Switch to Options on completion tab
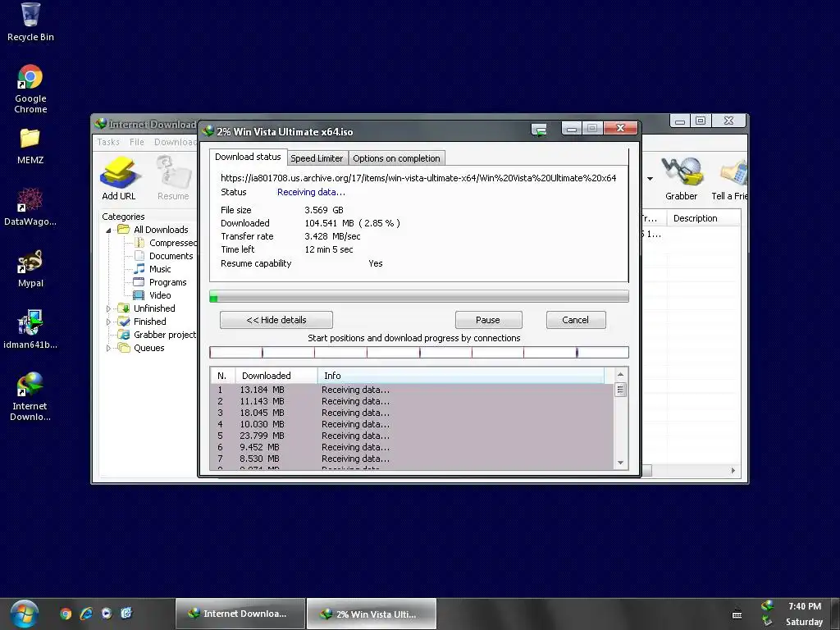The image size is (840, 630). coord(396,158)
